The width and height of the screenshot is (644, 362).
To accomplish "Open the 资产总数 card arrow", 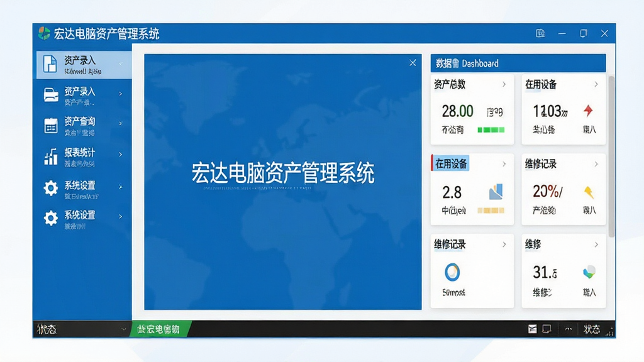I will [x=504, y=84].
